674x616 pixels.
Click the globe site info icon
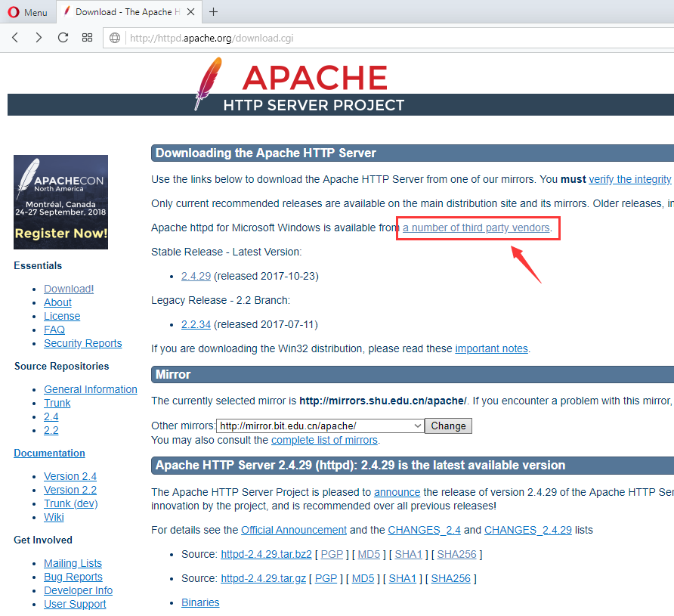(x=115, y=38)
